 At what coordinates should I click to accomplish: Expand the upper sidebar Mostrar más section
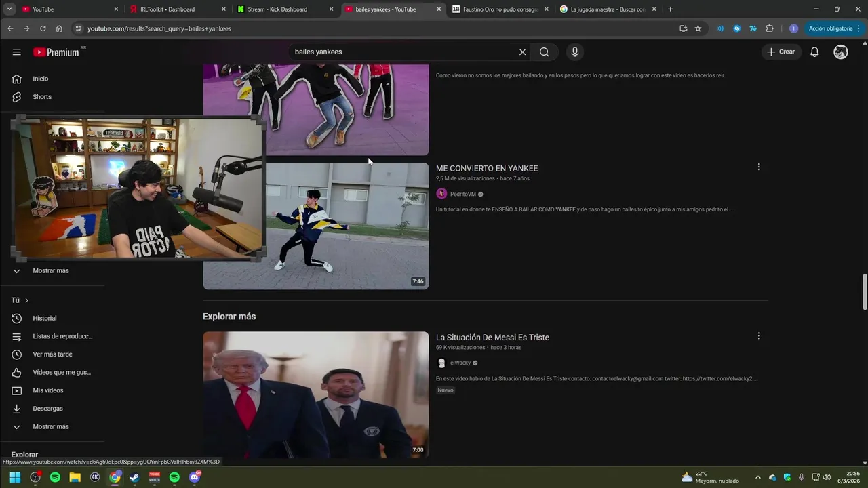pyautogui.click(x=52, y=271)
